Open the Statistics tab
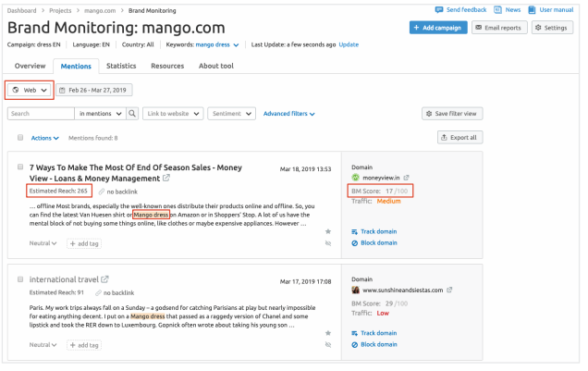 tap(121, 66)
